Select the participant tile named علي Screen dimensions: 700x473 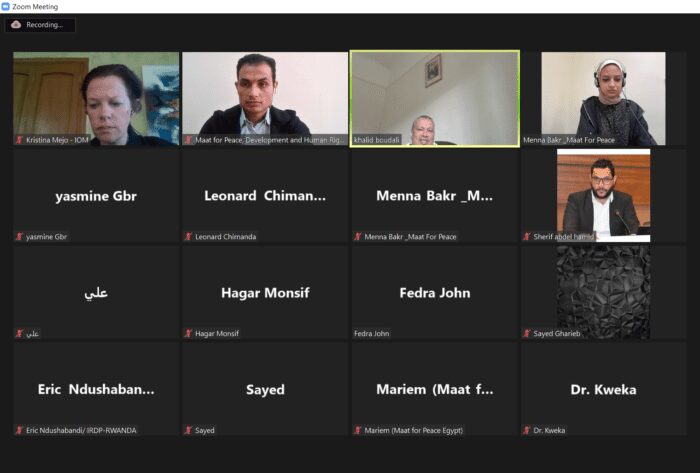tap(96, 292)
